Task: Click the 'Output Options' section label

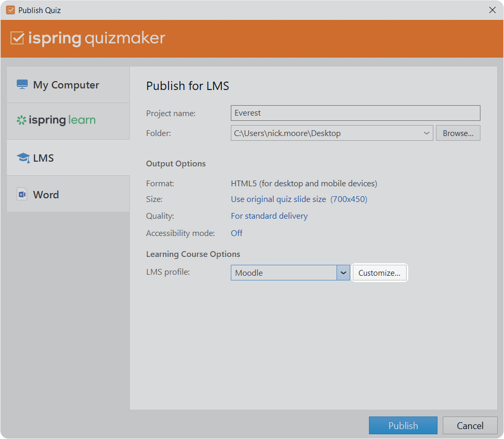Action: pyautogui.click(x=176, y=164)
